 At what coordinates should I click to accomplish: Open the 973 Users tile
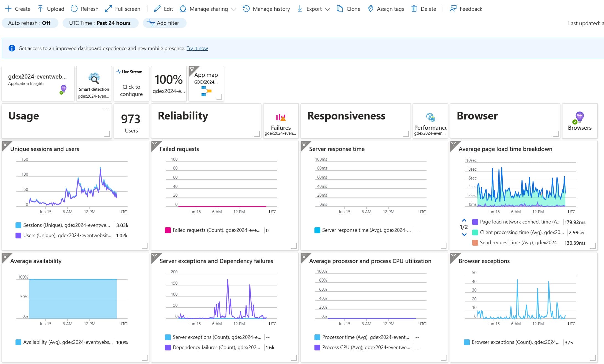click(131, 121)
